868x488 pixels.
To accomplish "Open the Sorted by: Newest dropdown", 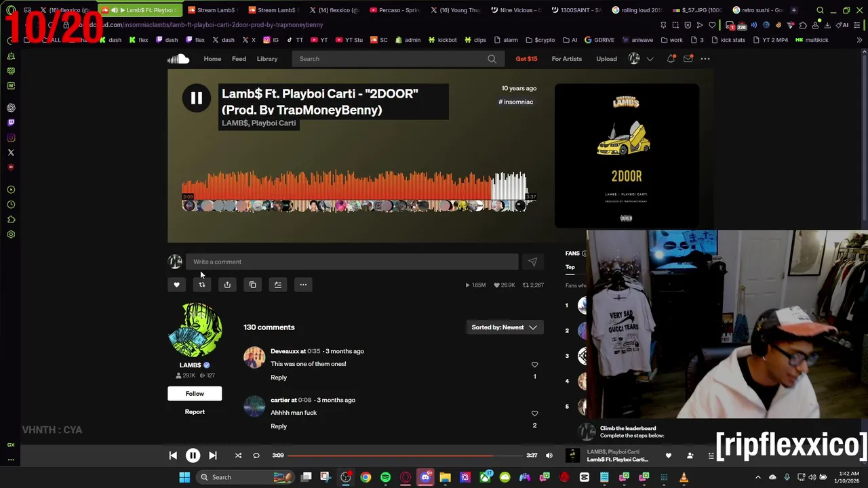I will (505, 327).
